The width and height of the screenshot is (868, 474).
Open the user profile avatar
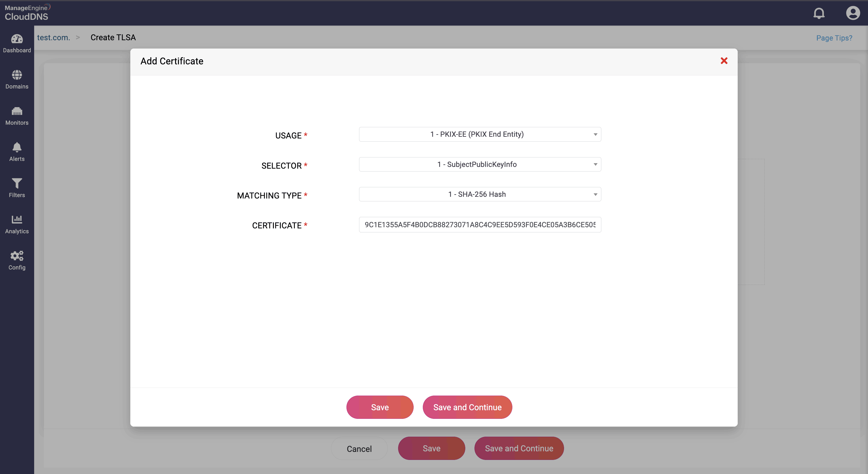point(852,14)
